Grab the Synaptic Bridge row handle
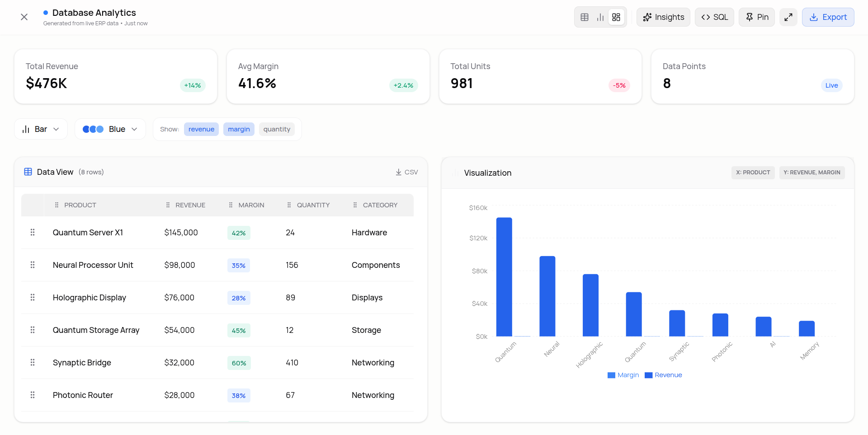The width and height of the screenshot is (868, 435). 33,362
